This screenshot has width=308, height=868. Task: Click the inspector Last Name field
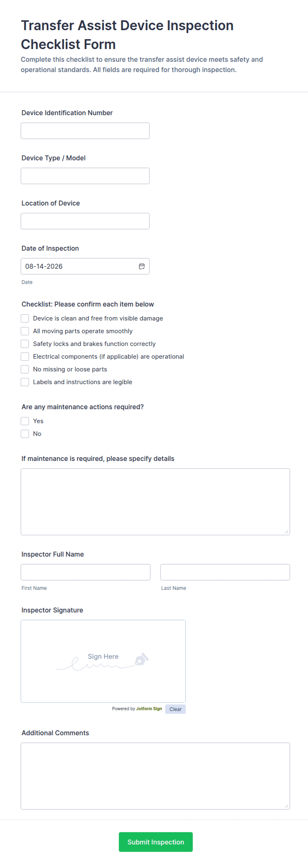(x=225, y=572)
